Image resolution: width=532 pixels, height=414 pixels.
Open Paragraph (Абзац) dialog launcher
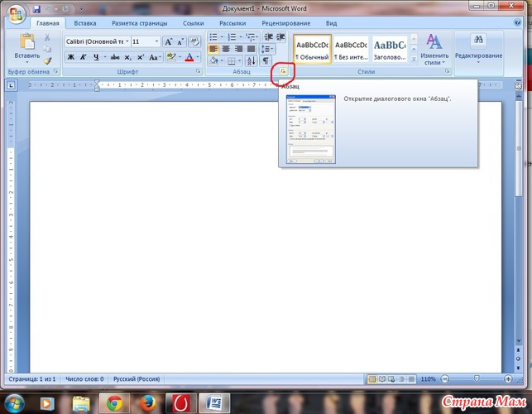[283, 71]
